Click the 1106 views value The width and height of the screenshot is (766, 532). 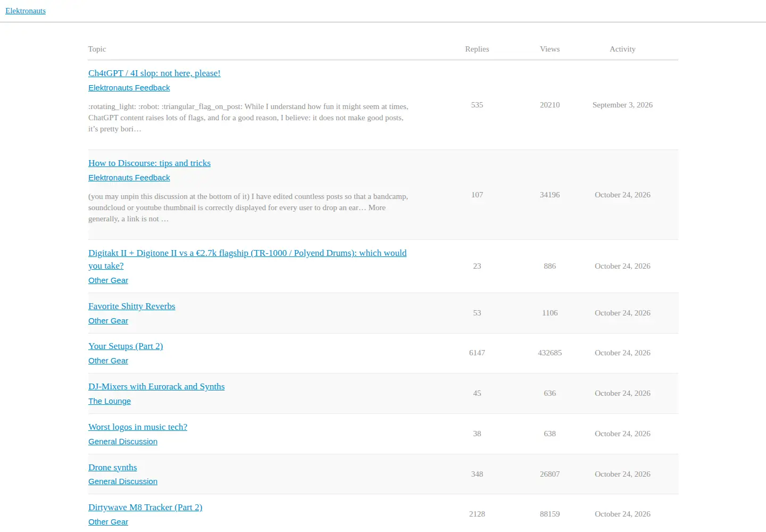coord(550,313)
